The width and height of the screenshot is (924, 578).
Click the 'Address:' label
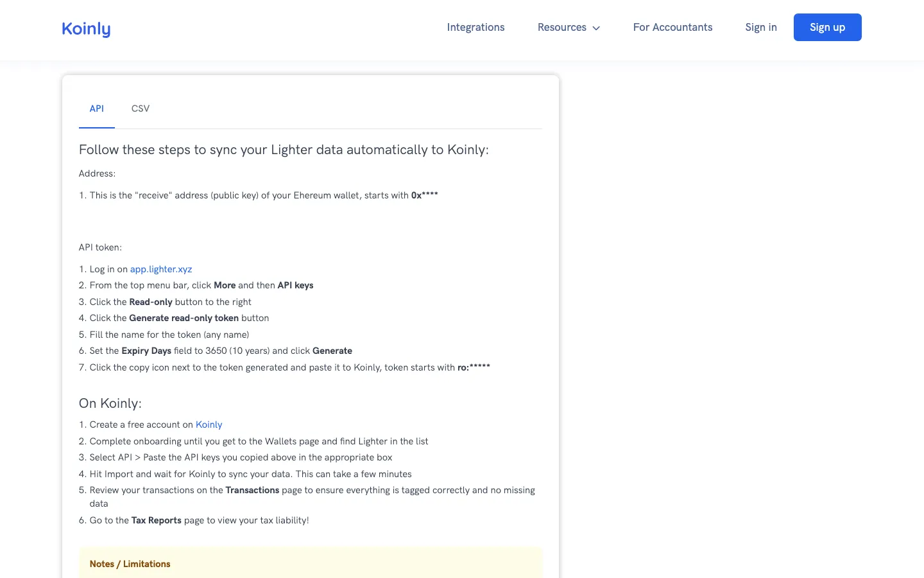[x=98, y=173]
